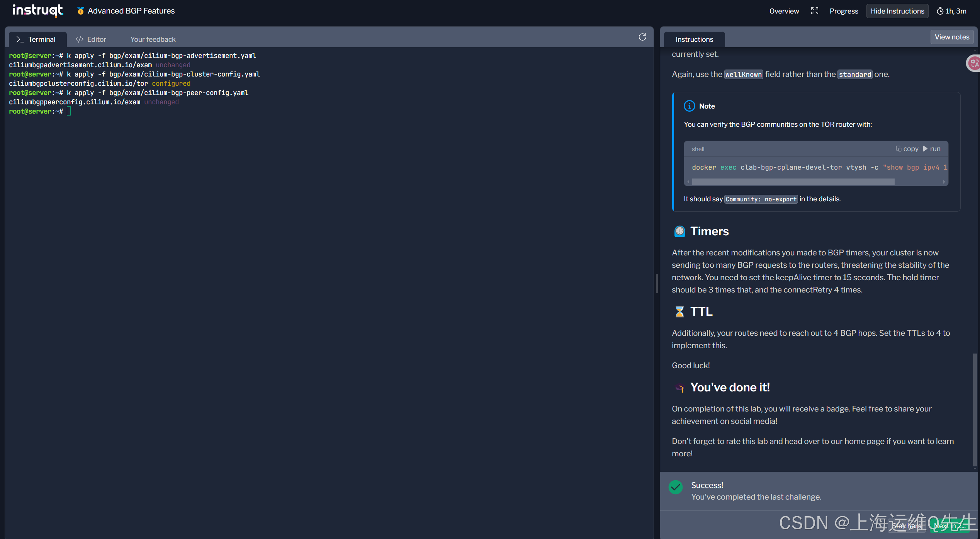This screenshot has width=980, height=539.
Task: Open the Your feedback tab
Action: click(x=153, y=39)
